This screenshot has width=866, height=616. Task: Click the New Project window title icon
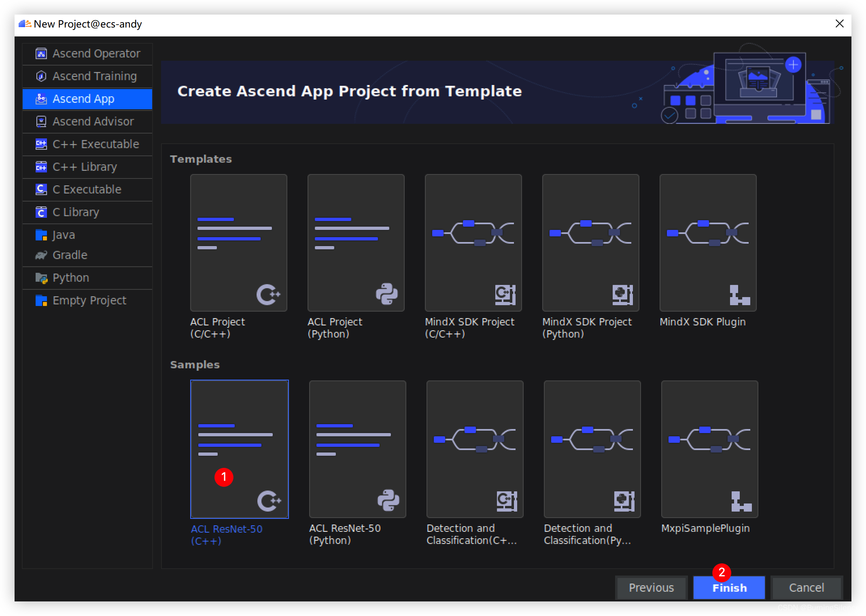click(x=25, y=24)
